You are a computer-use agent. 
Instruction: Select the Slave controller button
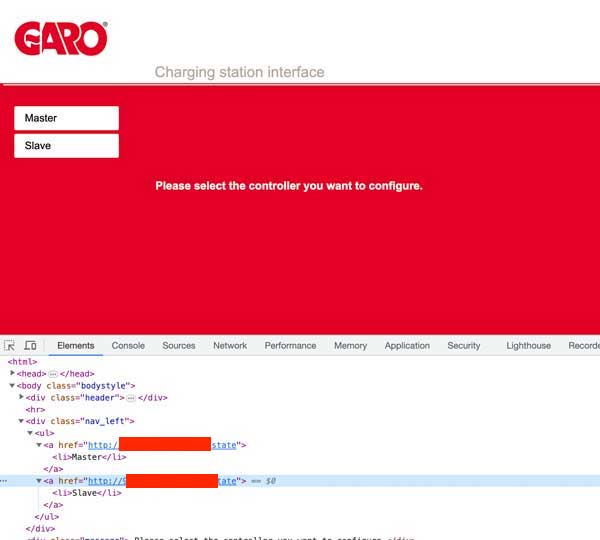coord(67,146)
